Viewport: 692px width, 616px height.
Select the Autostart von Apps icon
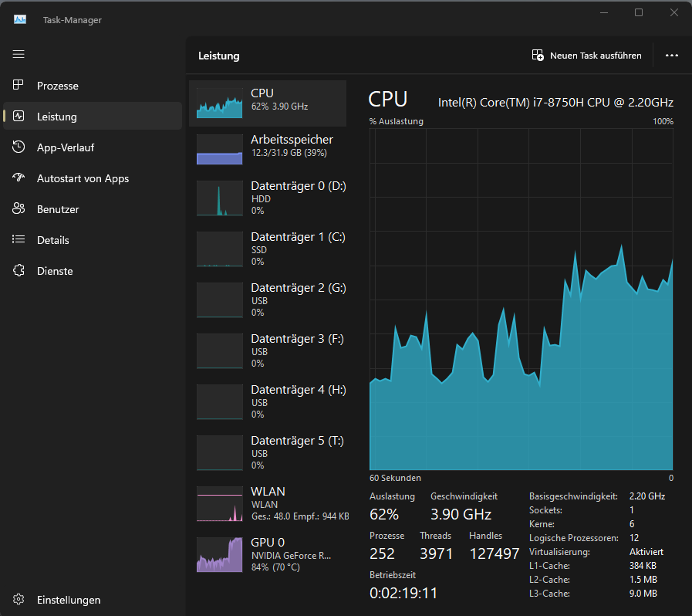pos(19,178)
